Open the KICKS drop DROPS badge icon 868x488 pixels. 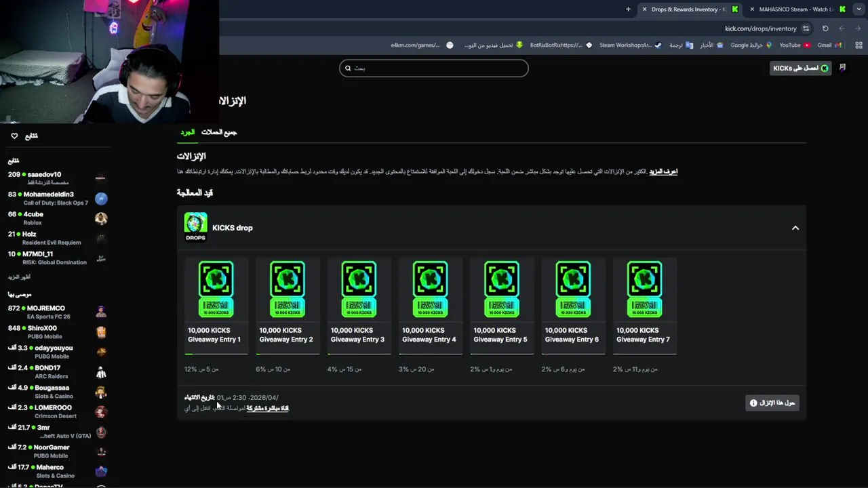click(x=195, y=227)
